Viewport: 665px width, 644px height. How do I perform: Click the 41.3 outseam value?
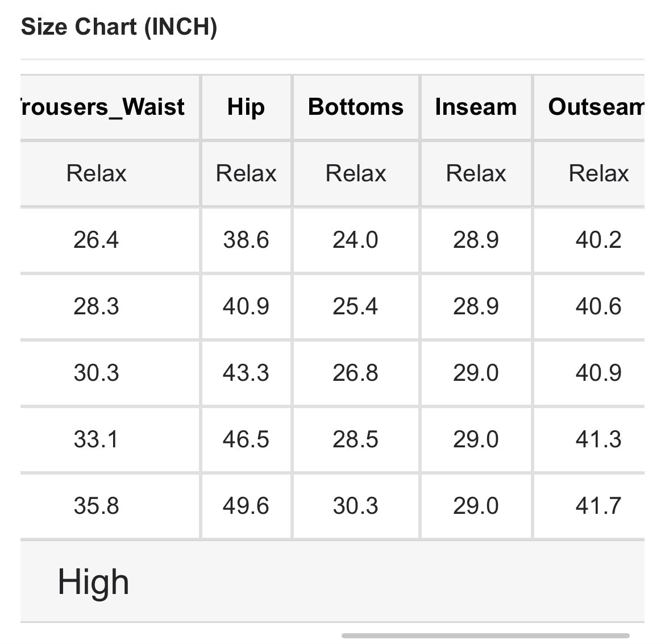click(598, 439)
